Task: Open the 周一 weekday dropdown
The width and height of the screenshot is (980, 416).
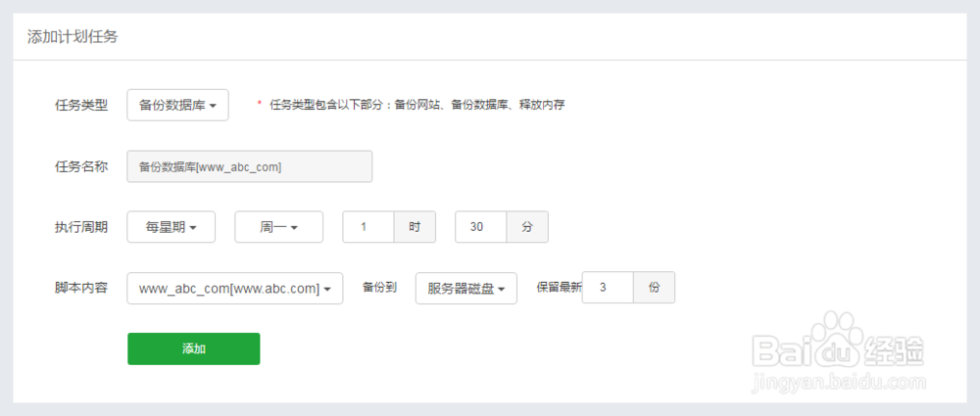Action: click(x=278, y=227)
